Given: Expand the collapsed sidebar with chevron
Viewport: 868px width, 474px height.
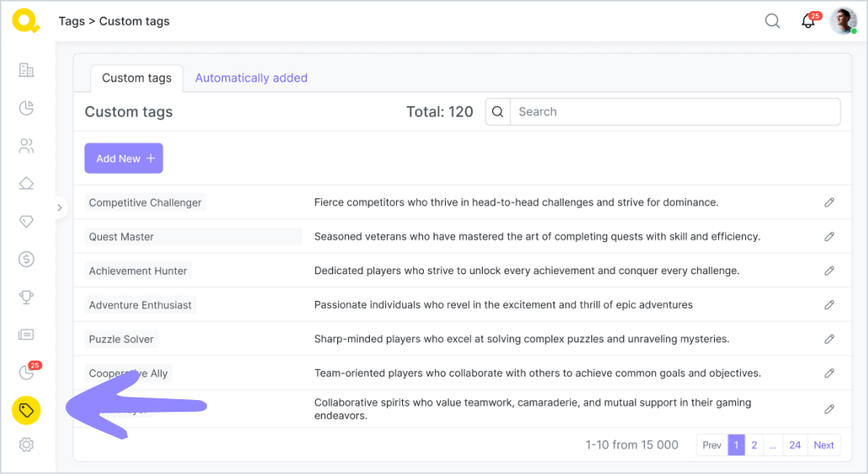Looking at the screenshot, I should pyautogui.click(x=59, y=207).
